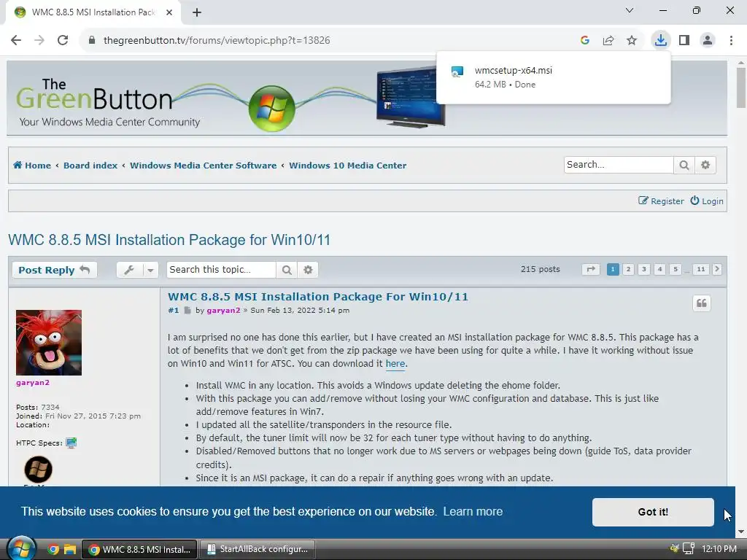
Task: Expand the topic tools dropdown arrow
Action: point(150,270)
